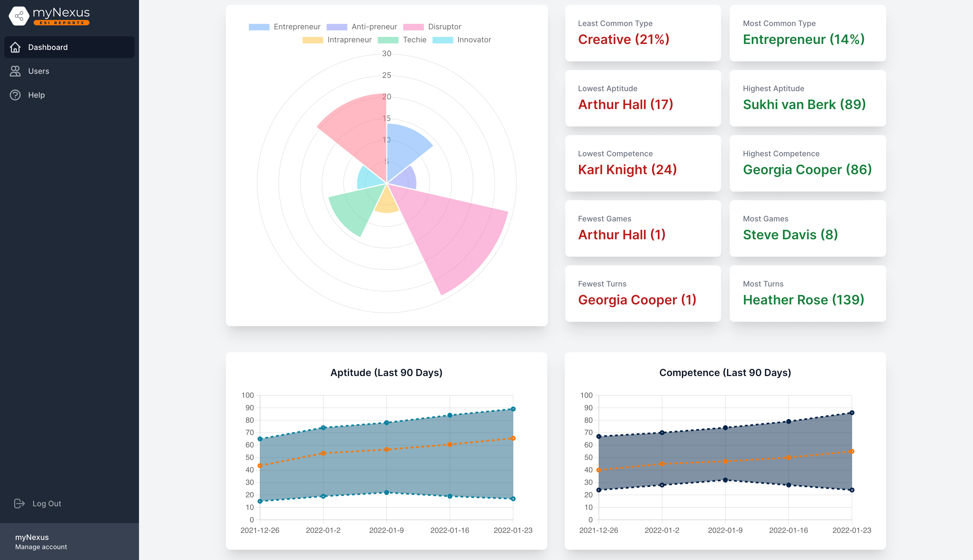
Task: Open the Help menu item
Action: click(69, 95)
